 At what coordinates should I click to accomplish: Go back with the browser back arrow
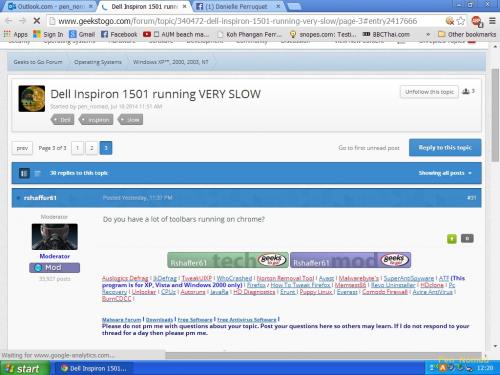pyautogui.click(x=9, y=21)
